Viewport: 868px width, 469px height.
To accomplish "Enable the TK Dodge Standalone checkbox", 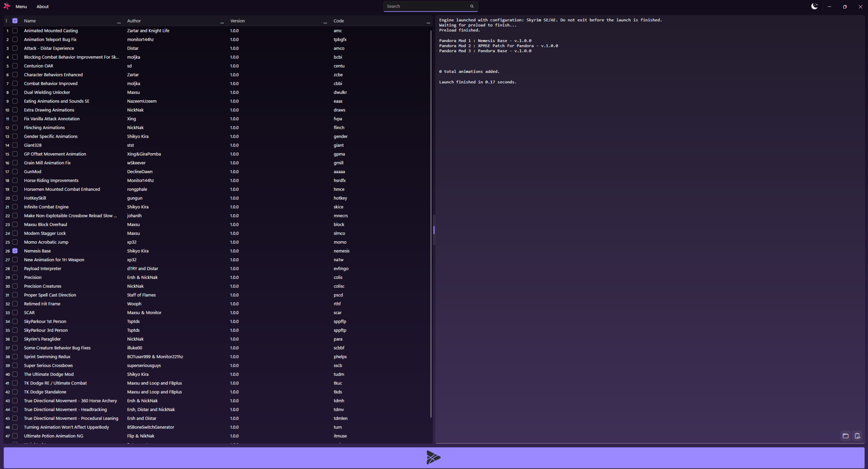I will click(x=15, y=392).
